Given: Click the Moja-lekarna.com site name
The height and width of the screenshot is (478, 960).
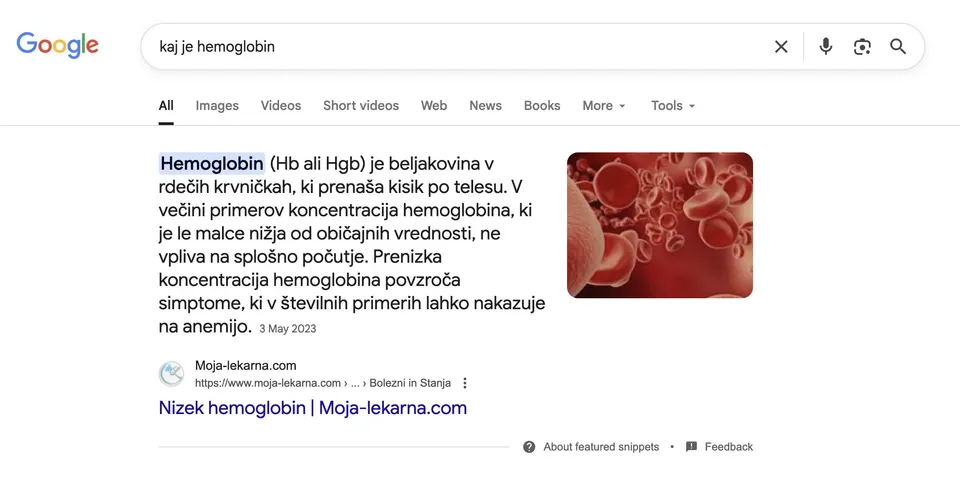Looking at the screenshot, I should 246,366.
